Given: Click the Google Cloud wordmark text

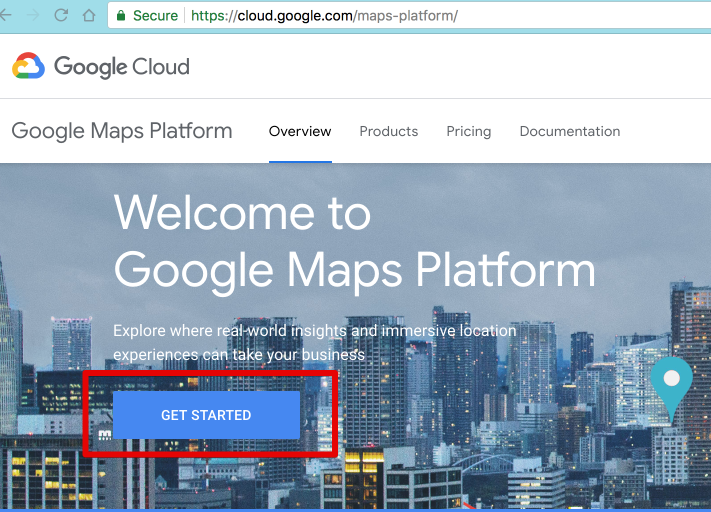Looking at the screenshot, I should 122,67.
